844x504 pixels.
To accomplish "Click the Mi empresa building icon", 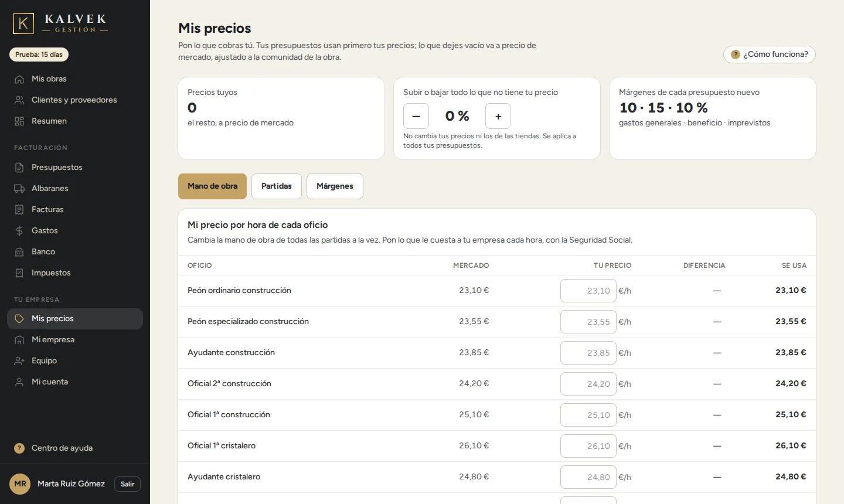I will pos(19,340).
